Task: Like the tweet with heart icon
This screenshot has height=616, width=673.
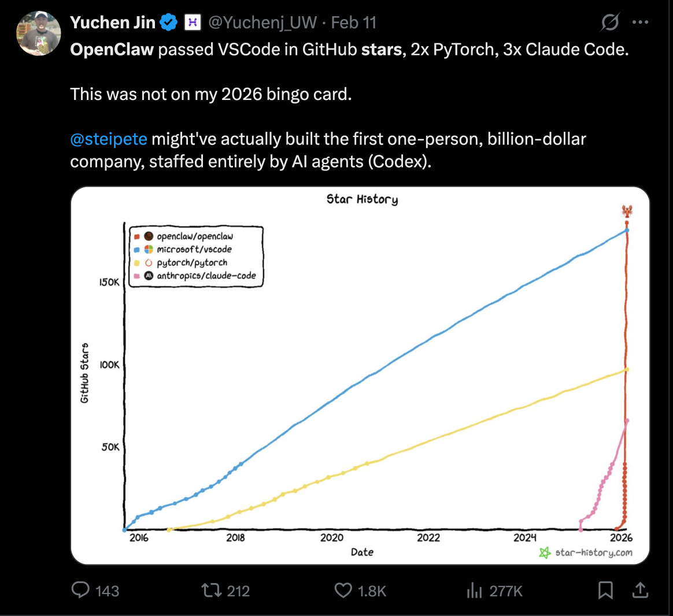Action: tap(343, 590)
